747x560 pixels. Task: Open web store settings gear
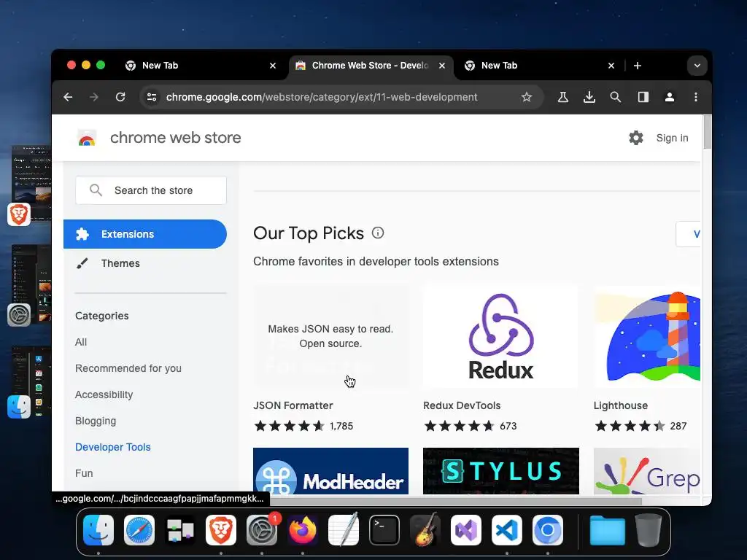[x=636, y=138]
